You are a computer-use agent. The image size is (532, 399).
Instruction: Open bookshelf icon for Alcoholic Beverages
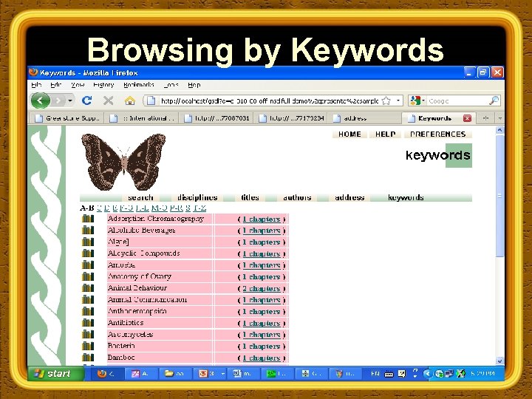click(88, 230)
